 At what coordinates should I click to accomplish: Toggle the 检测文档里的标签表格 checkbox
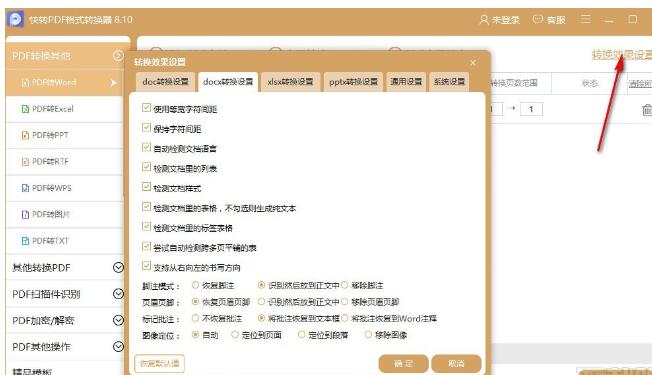point(146,227)
